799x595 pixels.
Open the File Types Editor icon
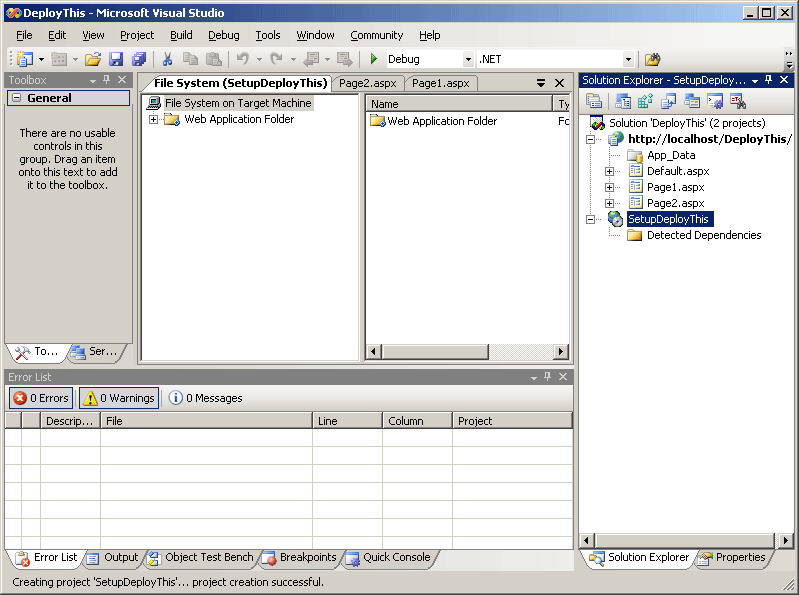click(x=668, y=101)
